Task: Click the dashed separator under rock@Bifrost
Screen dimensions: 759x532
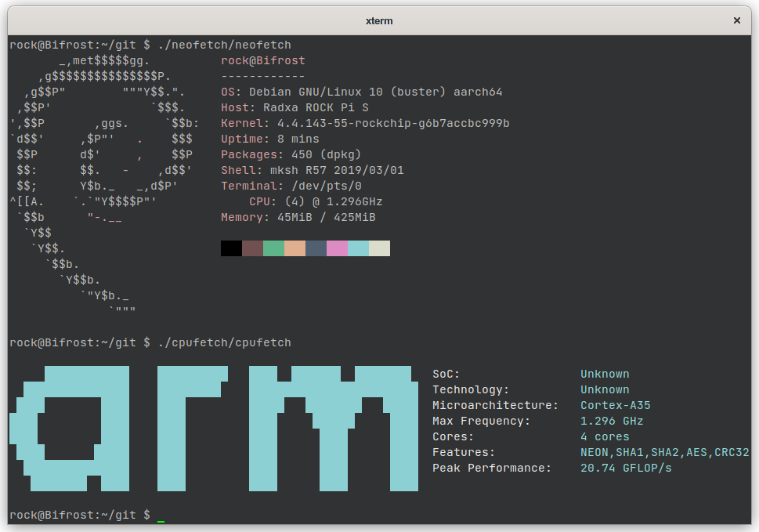Action: tap(263, 77)
